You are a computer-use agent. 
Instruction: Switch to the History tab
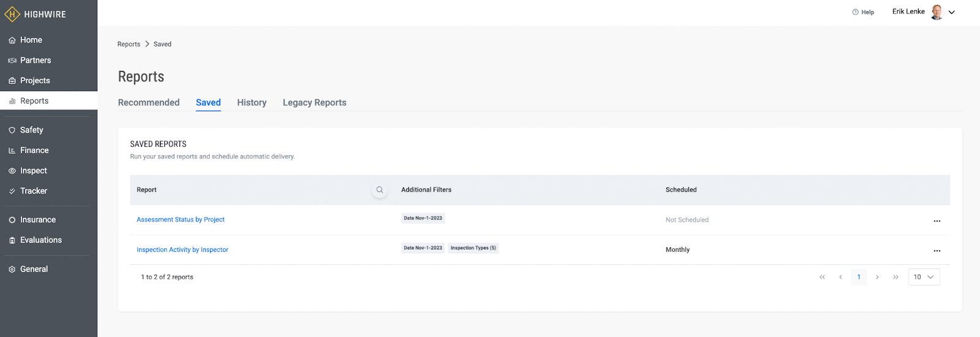tap(252, 103)
